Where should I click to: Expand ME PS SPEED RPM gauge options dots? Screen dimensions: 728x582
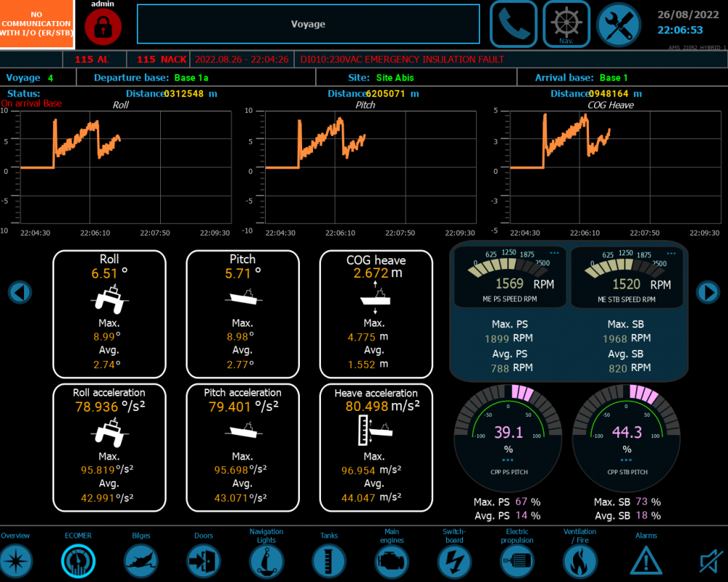[x=555, y=252]
